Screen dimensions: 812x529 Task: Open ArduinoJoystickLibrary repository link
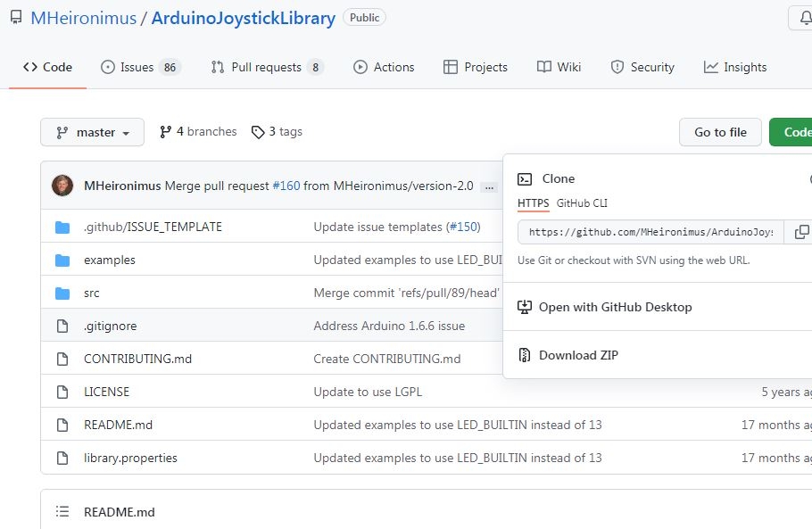pyautogui.click(x=244, y=18)
